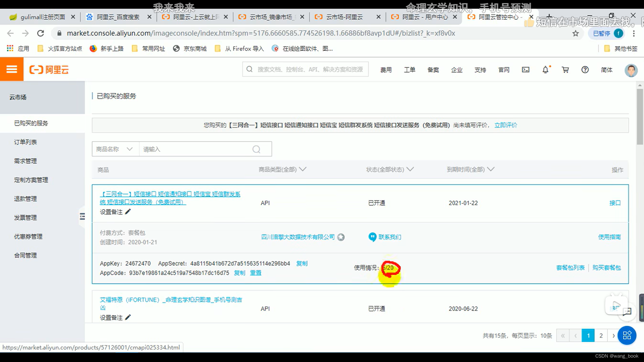Open the 新手上路 bookmark
Viewport: 644px width, 362px height.
pos(107,49)
